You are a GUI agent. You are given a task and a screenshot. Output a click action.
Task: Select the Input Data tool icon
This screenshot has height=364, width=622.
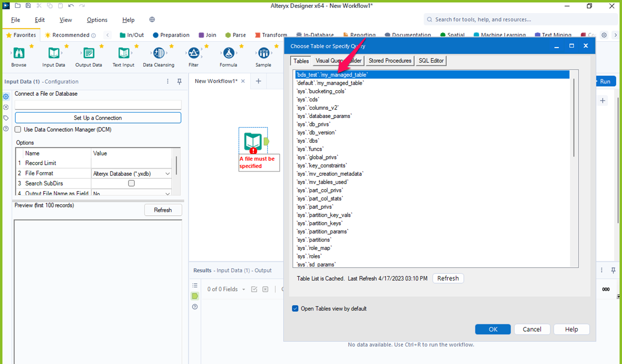[x=54, y=53]
